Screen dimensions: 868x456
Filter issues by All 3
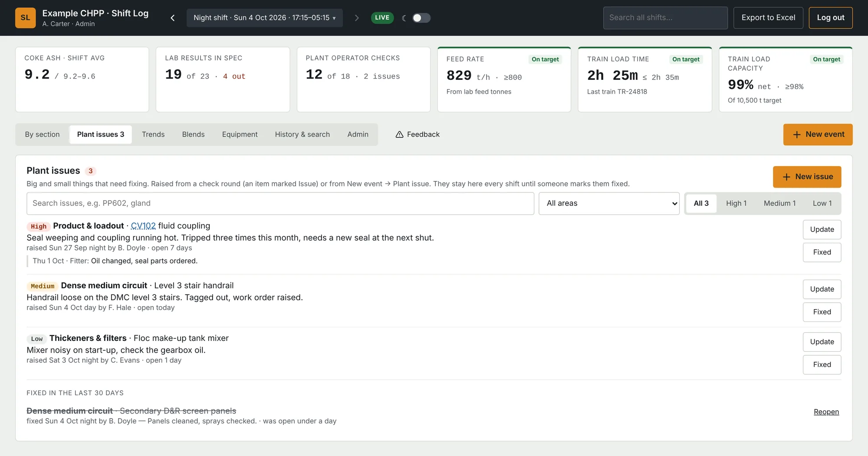point(701,203)
